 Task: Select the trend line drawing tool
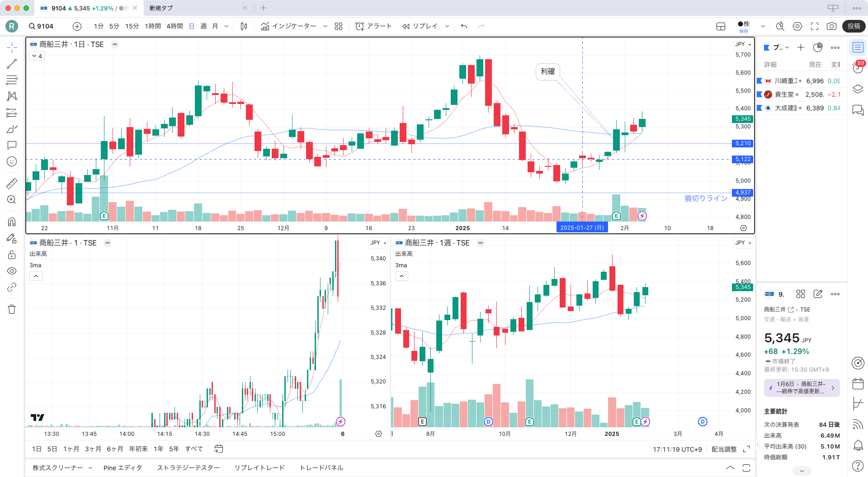[x=12, y=64]
